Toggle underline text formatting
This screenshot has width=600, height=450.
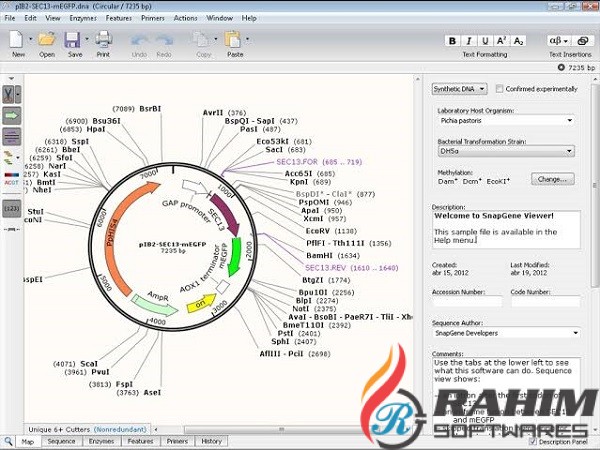coord(486,40)
